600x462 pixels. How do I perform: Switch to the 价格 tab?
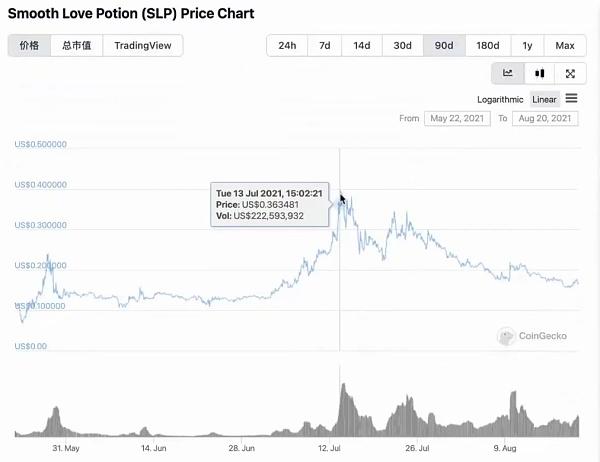click(29, 46)
